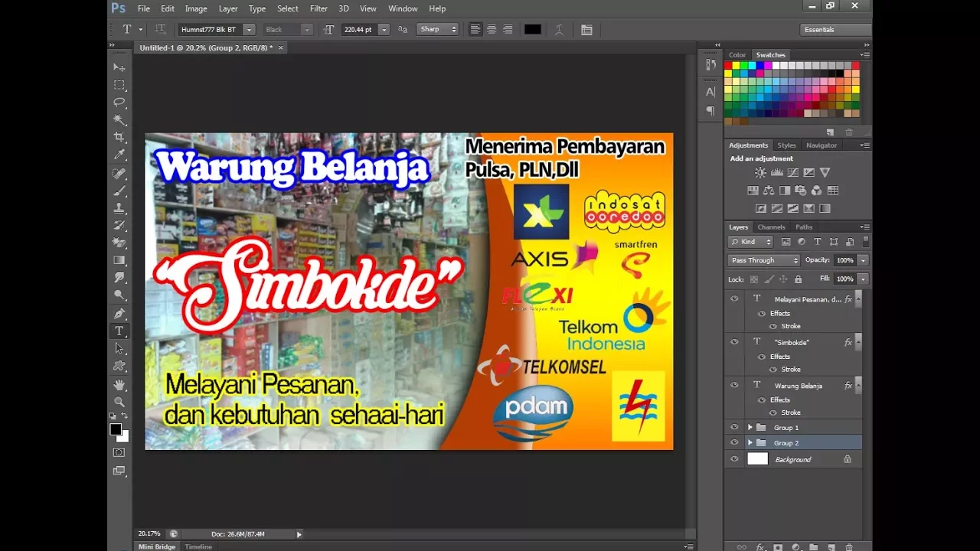Select the Lasso tool
The image size is (980, 551).
tap(119, 103)
